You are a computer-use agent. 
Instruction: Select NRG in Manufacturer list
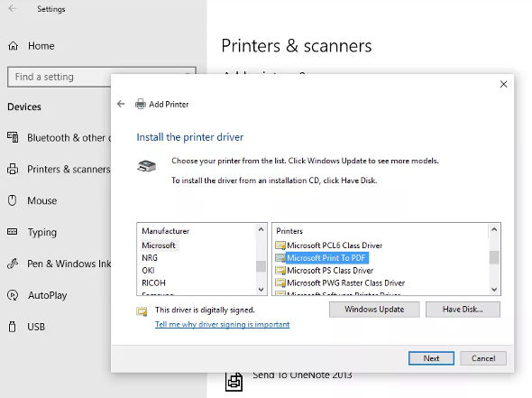[x=150, y=258]
